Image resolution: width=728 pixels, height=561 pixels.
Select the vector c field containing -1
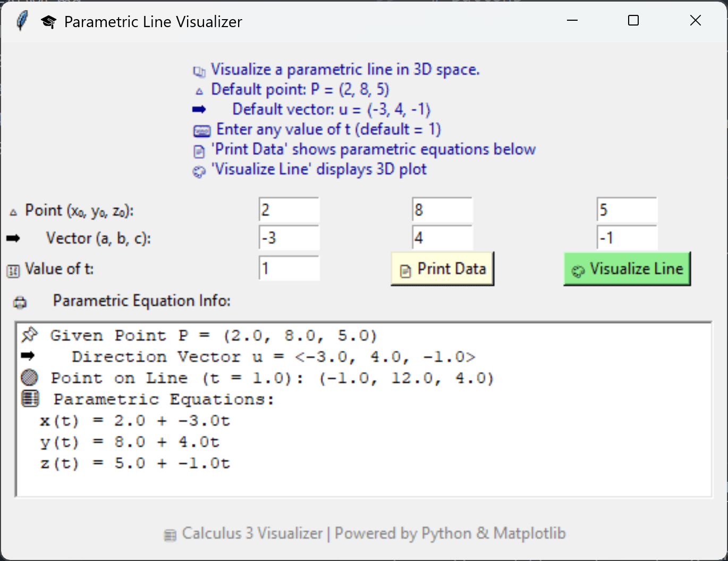627,238
